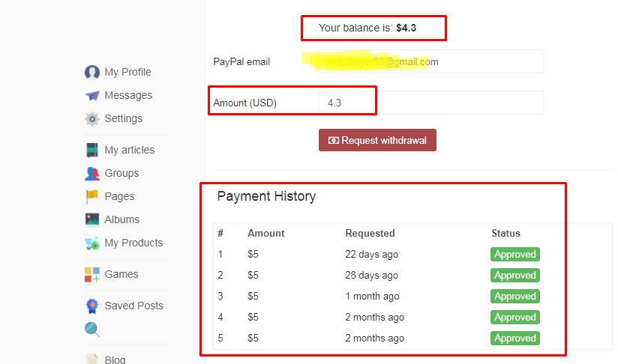Open Messages paper plane icon
The image size is (618, 364).
pyautogui.click(x=92, y=95)
